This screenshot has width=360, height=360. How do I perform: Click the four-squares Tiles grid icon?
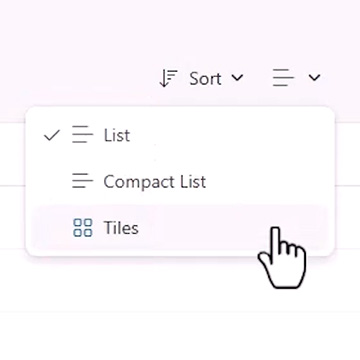82,228
